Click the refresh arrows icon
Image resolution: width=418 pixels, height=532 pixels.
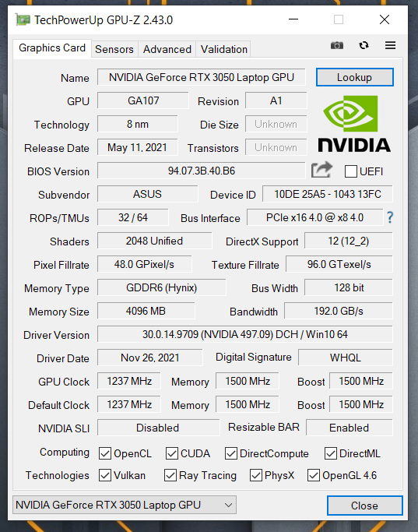click(364, 45)
